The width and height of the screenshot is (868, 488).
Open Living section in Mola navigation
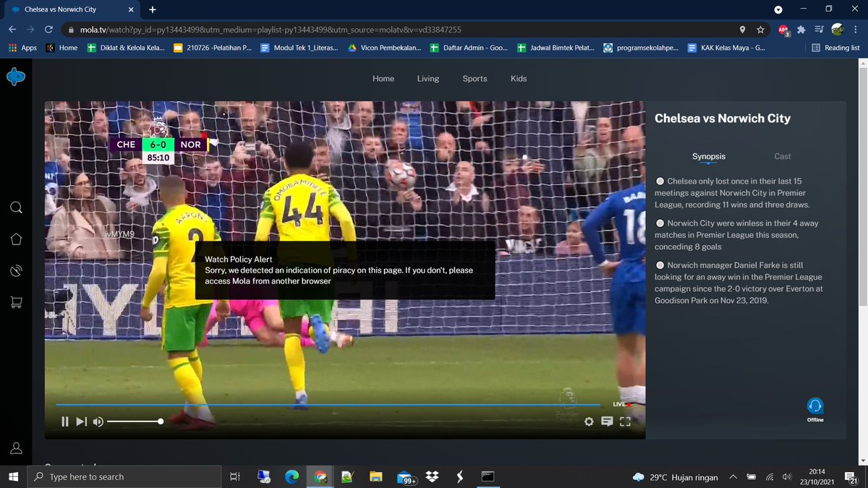pyautogui.click(x=428, y=79)
